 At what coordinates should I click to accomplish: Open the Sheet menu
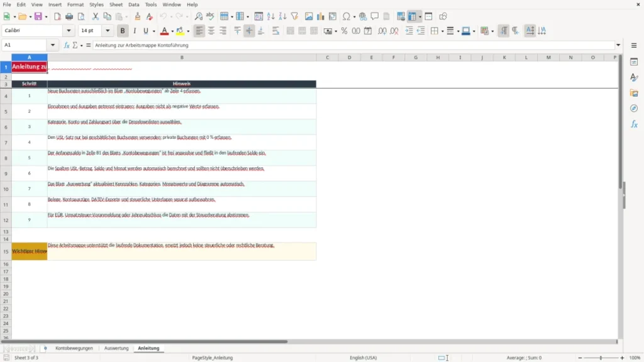[116, 4]
